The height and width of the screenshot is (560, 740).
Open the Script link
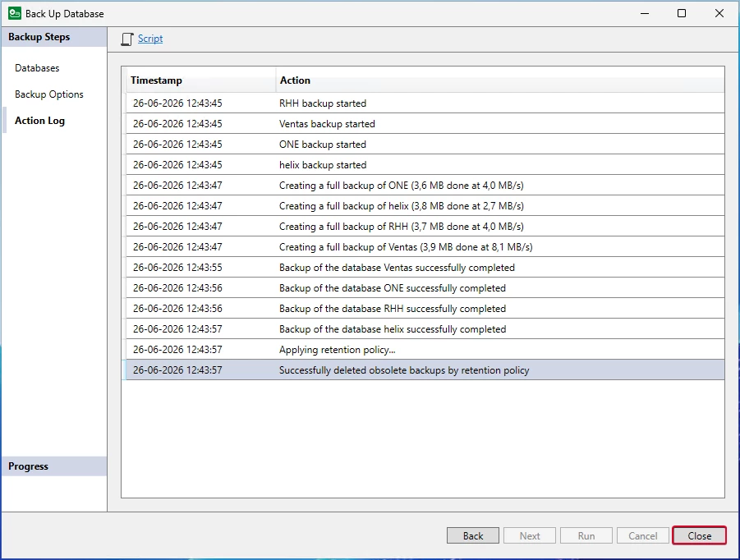[x=150, y=39]
